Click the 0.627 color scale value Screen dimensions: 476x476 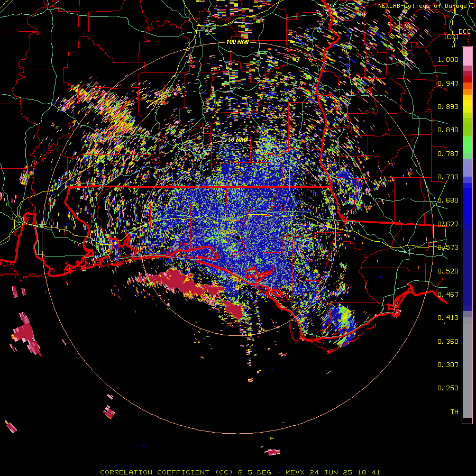[x=448, y=224]
